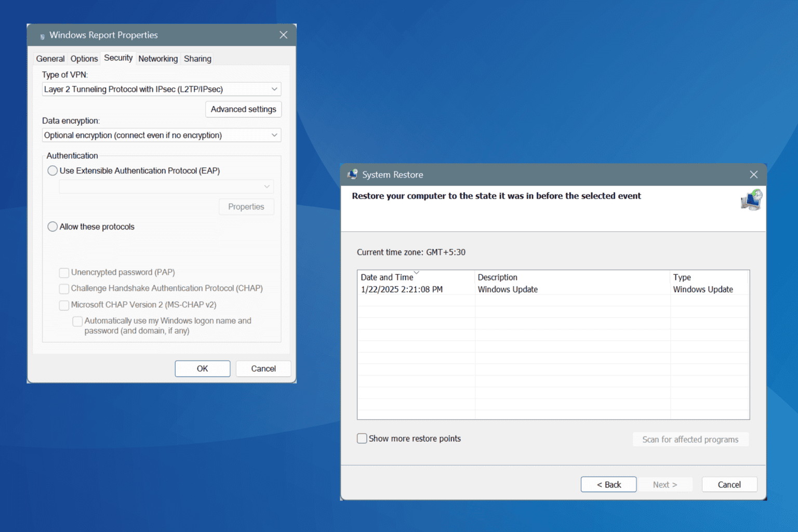Image resolution: width=798 pixels, height=532 pixels.
Task: Select the Allow these protocols radio
Action: 52,227
